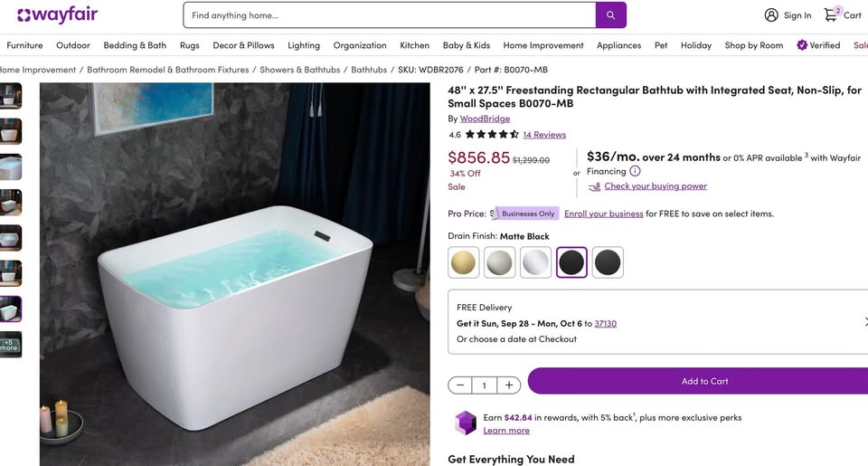The image size is (868, 466).
Task: Expand the FREE Delivery details arrow
Action: (x=865, y=322)
